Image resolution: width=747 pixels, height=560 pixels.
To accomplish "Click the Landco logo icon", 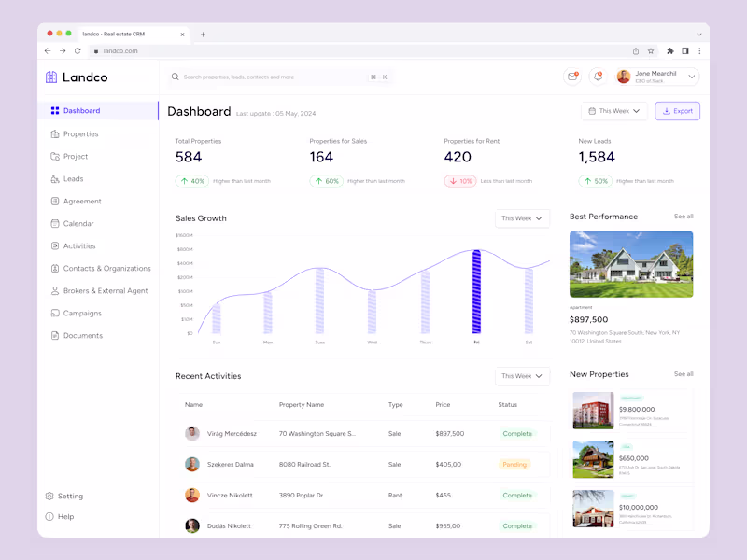I will tap(51, 77).
